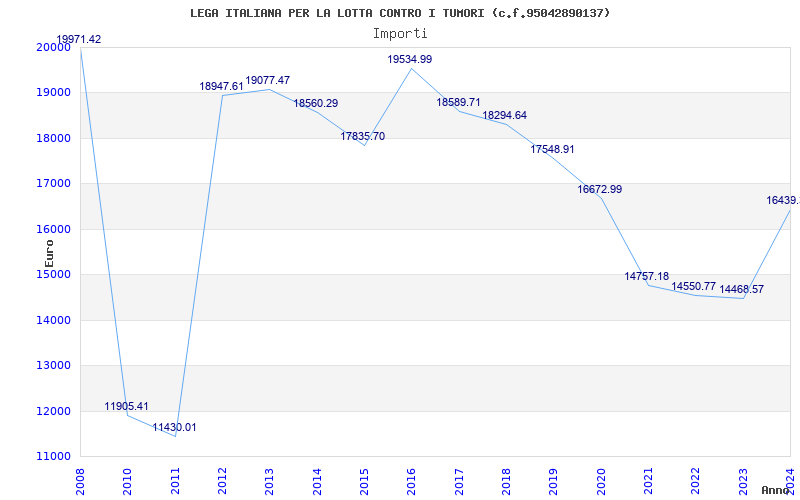Screen dimensions: 800x500
Task: Click x-axis year 2017
Action: (459, 481)
